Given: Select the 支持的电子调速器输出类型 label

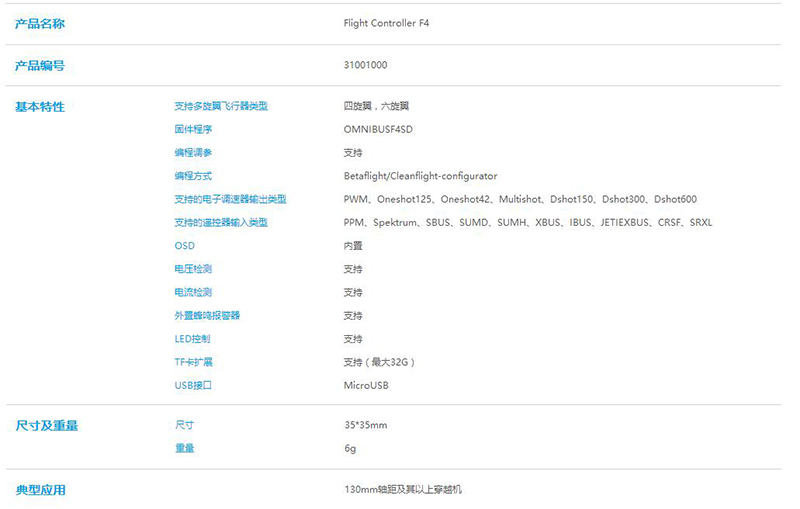Looking at the screenshot, I should click(230, 199).
